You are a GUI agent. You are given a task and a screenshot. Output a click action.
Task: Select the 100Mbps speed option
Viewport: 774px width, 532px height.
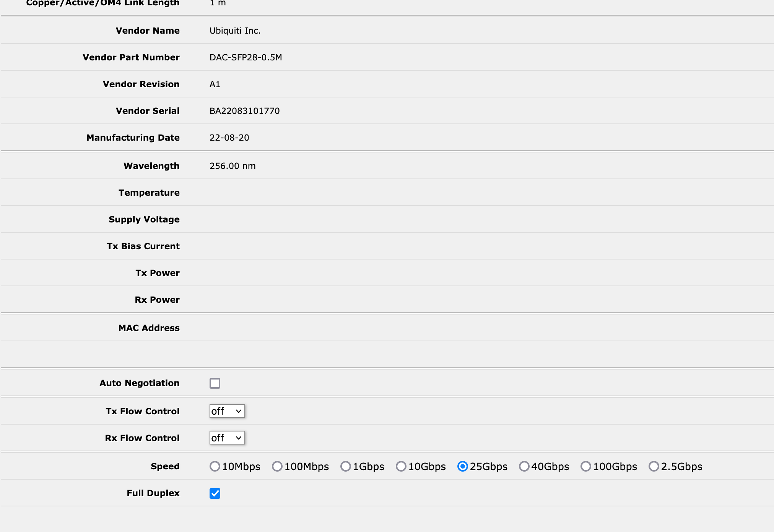tap(277, 466)
